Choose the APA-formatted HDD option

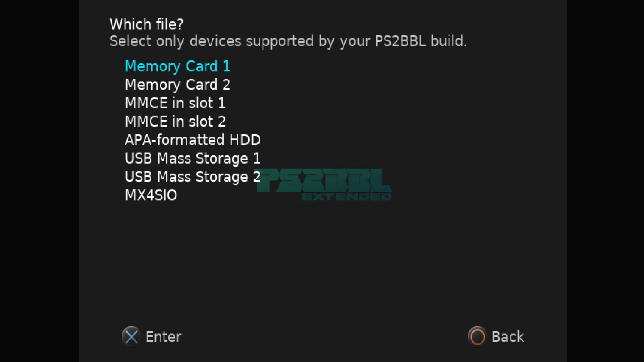pyautogui.click(x=193, y=140)
